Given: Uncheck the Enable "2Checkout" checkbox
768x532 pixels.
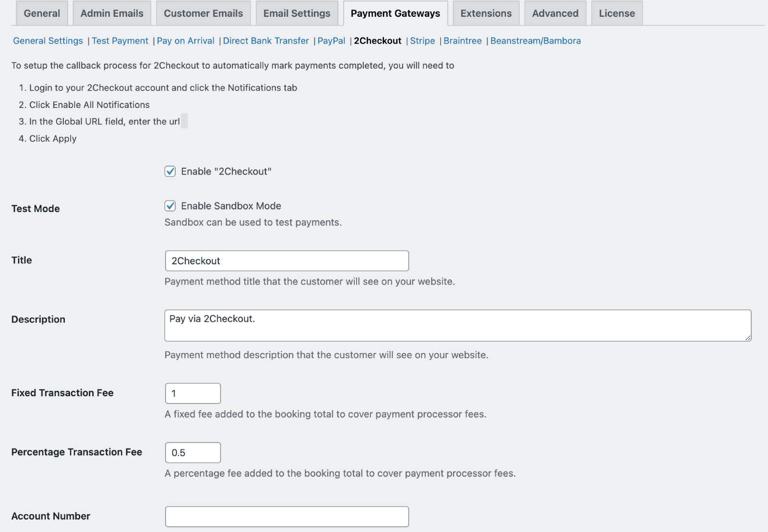Looking at the screenshot, I should point(170,172).
